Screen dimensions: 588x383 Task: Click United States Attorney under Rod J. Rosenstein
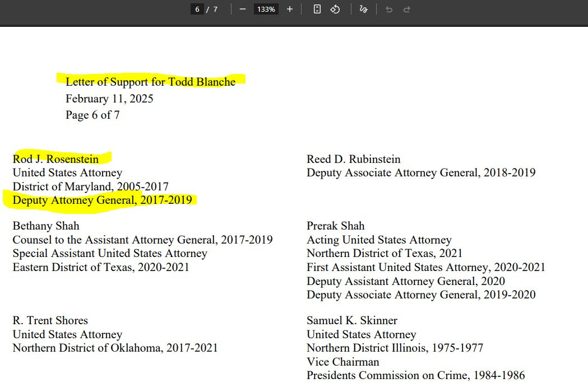click(67, 173)
